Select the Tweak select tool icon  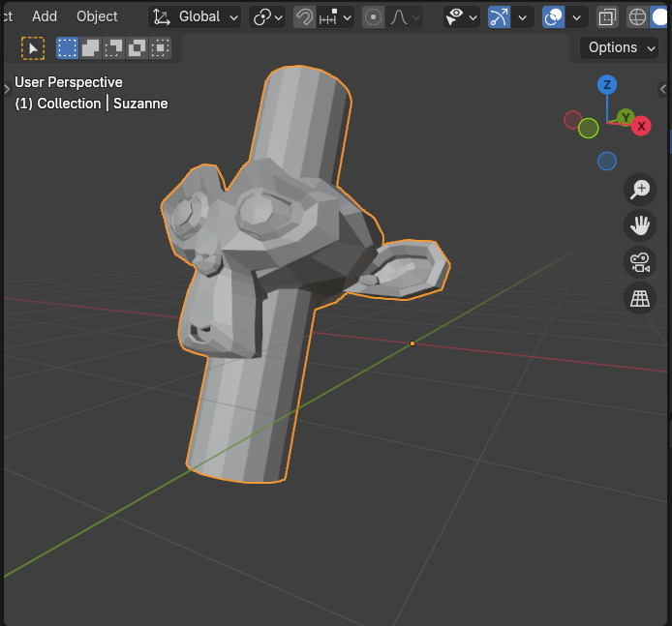[33, 48]
